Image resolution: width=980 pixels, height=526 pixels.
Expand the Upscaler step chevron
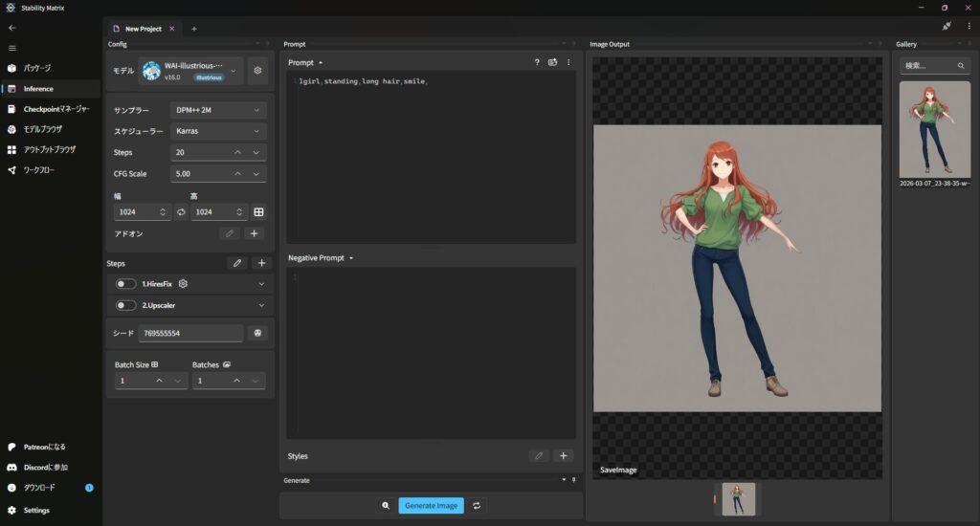[261, 305]
